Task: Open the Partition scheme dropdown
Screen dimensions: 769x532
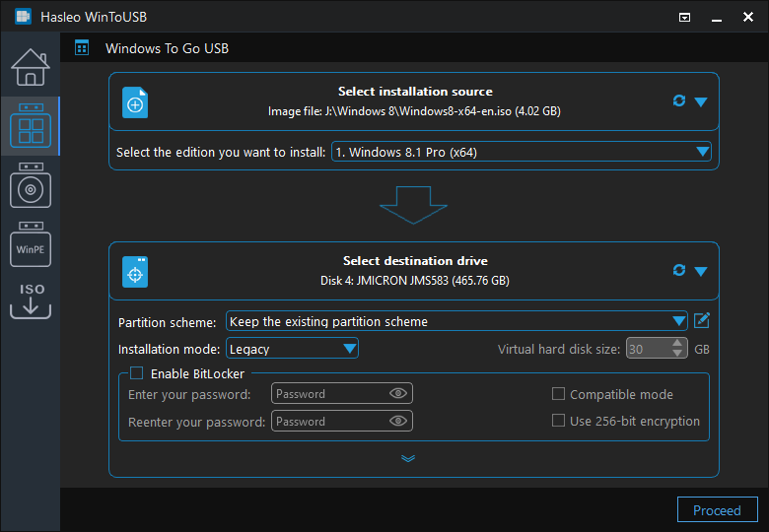Action: 456,321
